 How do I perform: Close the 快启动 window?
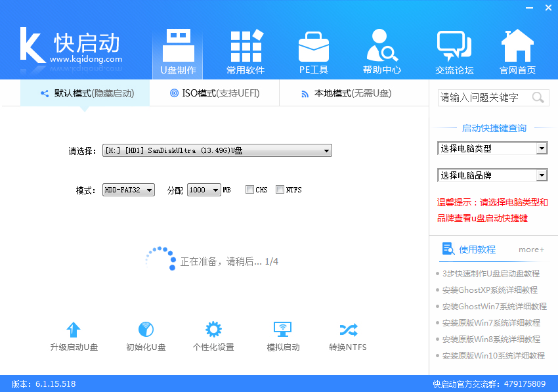point(548,7)
